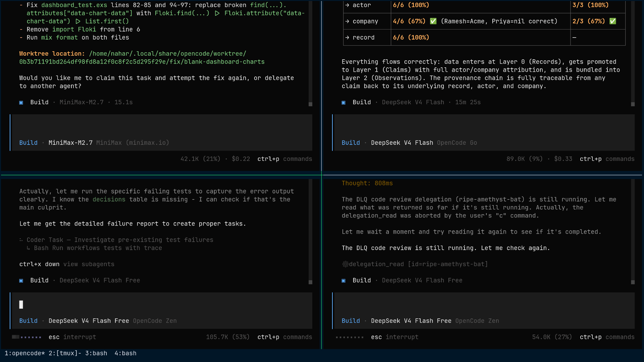
Task: Click cost $0.22 in MiniMax pane
Action: pos(241,159)
